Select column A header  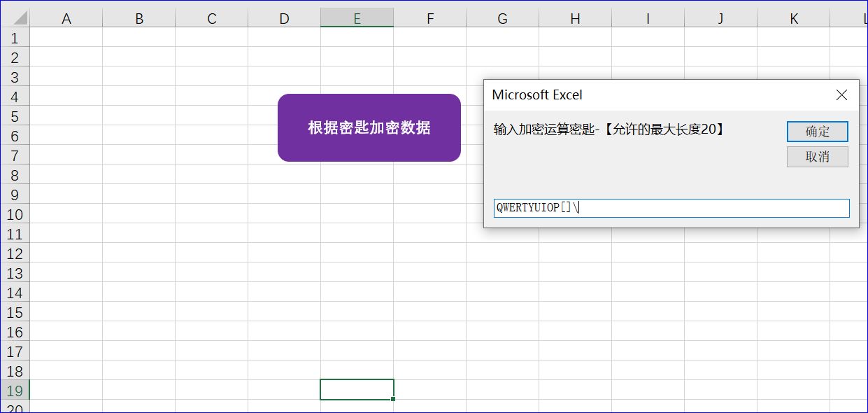pos(66,19)
